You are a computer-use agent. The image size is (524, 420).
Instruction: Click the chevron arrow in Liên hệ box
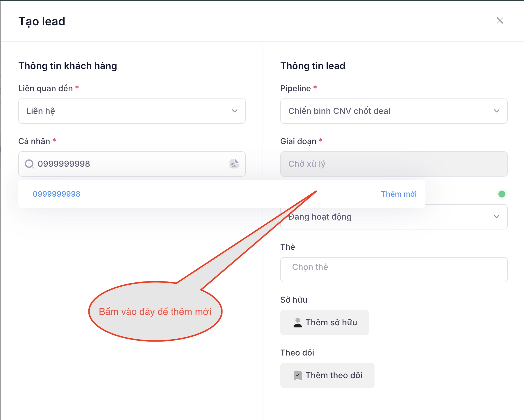(234, 111)
